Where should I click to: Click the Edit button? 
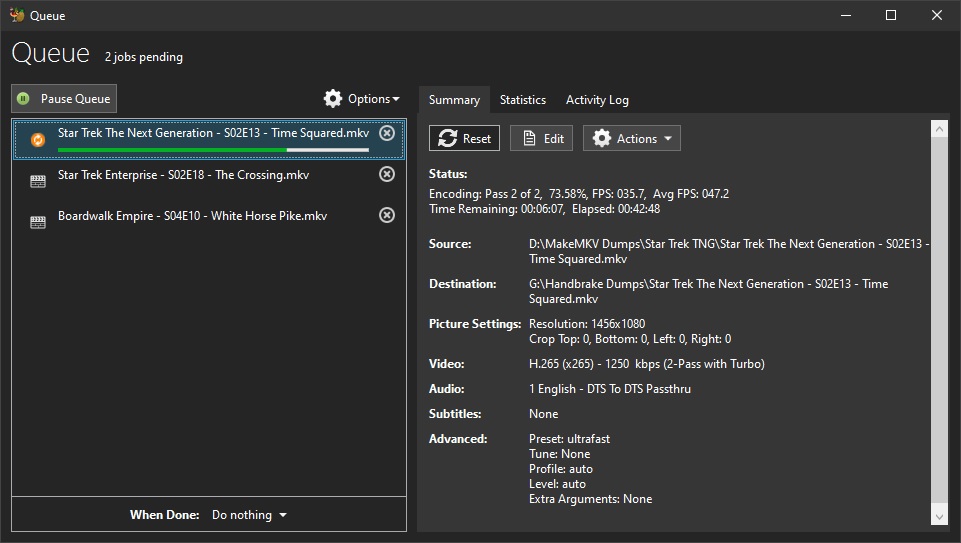click(542, 139)
